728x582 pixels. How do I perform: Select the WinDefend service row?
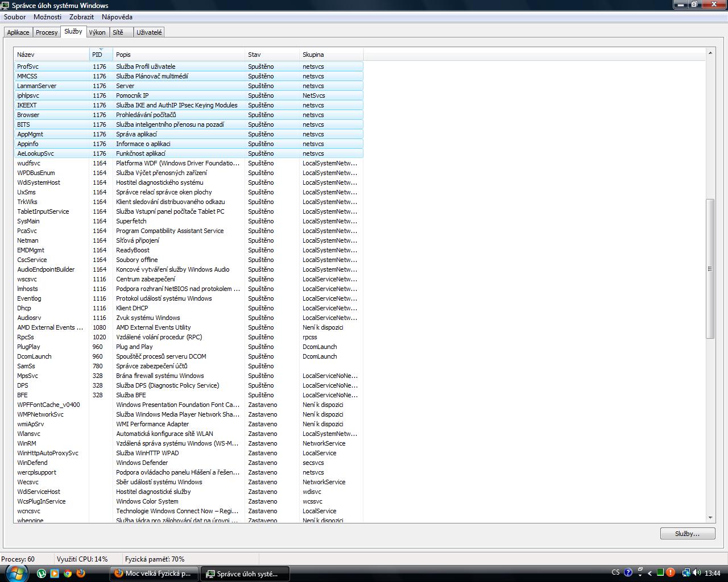[x=188, y=463]
